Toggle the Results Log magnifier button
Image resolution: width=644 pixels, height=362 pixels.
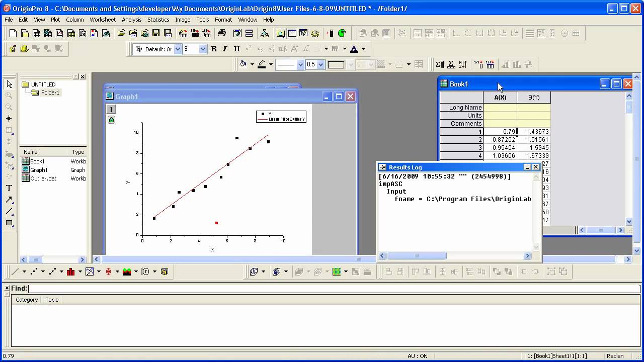(x=280, y=33)
